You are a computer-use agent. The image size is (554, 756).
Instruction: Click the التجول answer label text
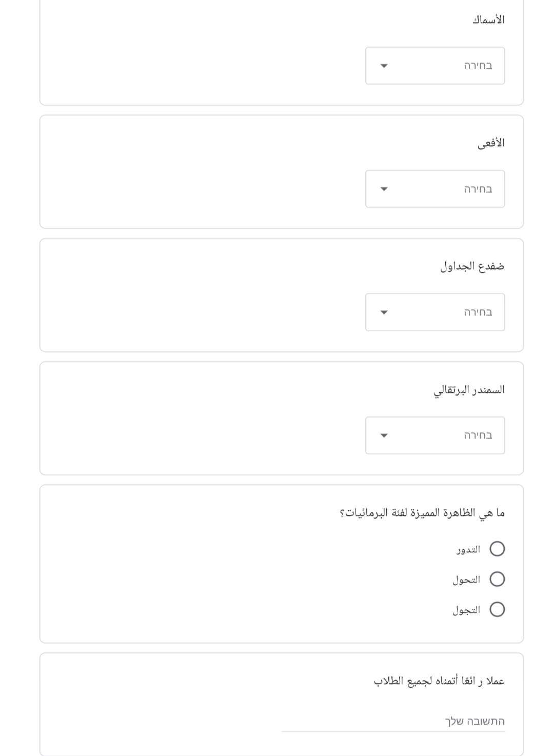point(466,610)
